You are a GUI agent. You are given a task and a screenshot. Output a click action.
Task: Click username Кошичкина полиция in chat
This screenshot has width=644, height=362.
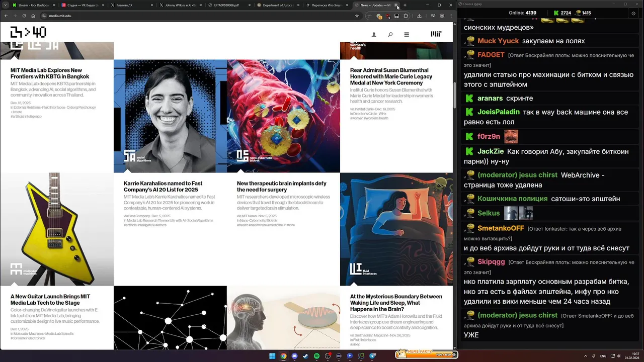tap(512, 199)
